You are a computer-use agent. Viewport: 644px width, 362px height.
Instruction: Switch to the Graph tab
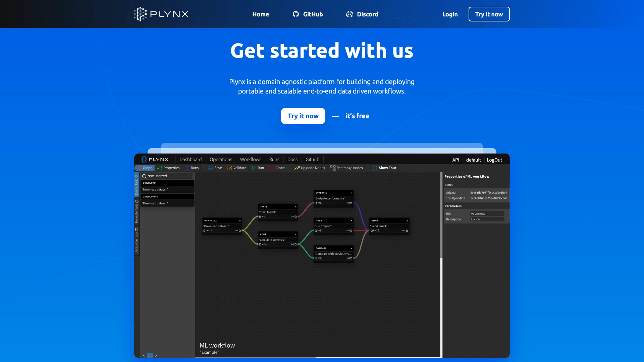[x=145, y=168]
